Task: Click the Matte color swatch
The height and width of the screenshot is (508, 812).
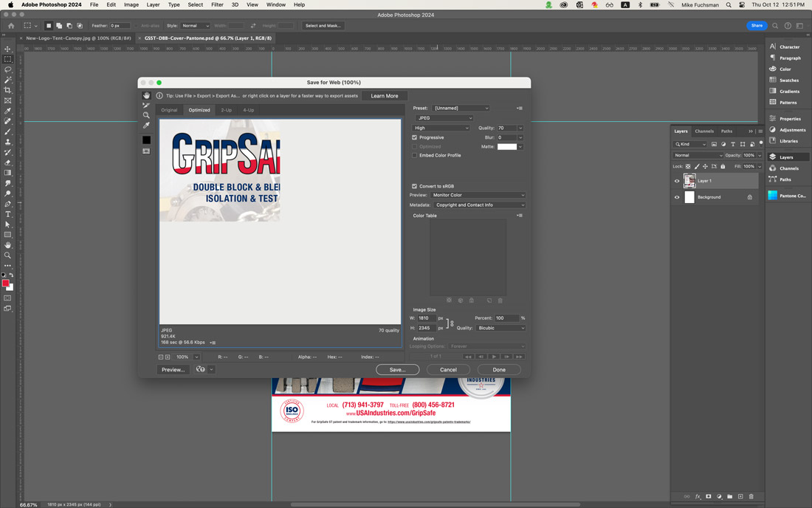Action: pos(506,147)
